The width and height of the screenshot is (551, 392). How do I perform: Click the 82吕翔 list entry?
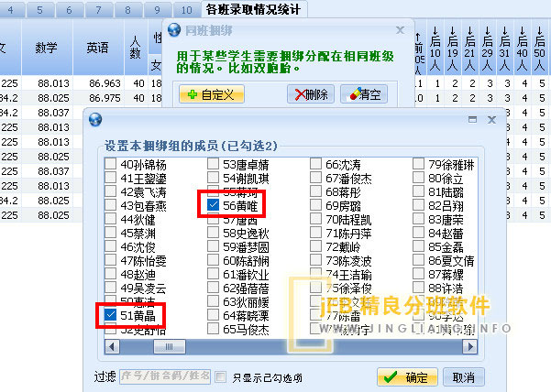pyautogui.click(x=446, y=206)
